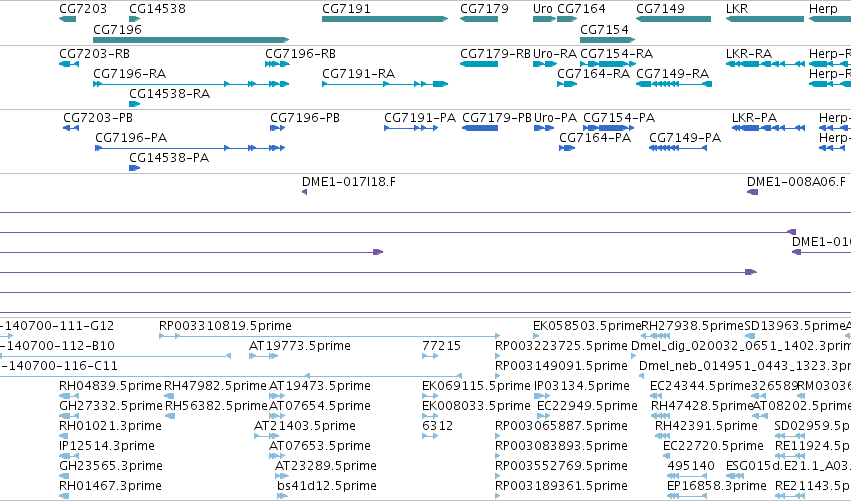Select the RH42391.5prime EST label
The width and height of the screenshot is (851, 501).
click(706, 426)
